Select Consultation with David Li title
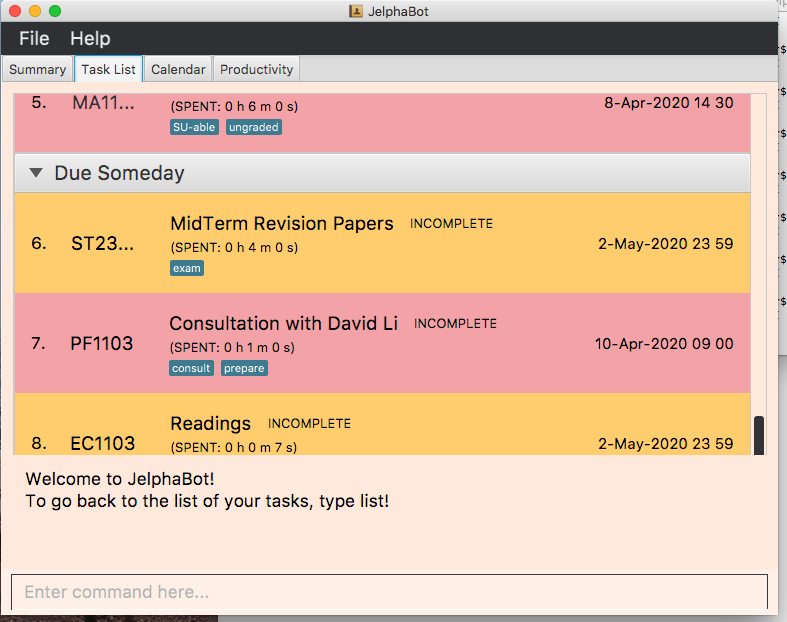 284,323
